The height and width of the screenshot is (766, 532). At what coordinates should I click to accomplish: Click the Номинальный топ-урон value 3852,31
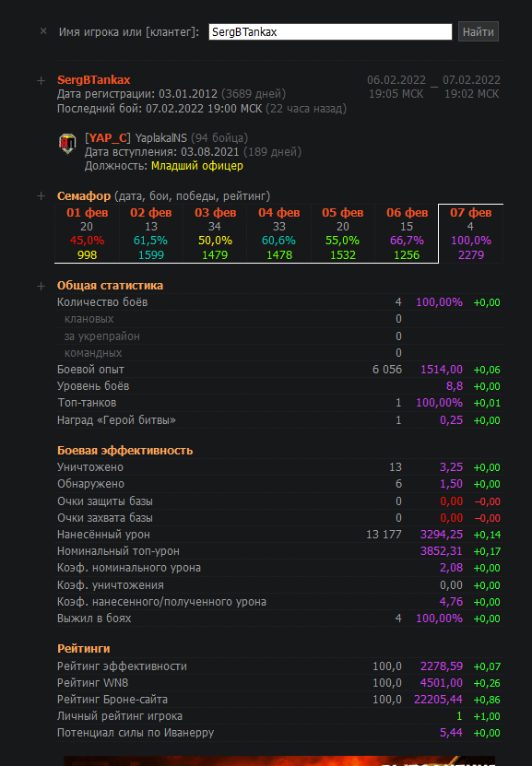point(441,551)
